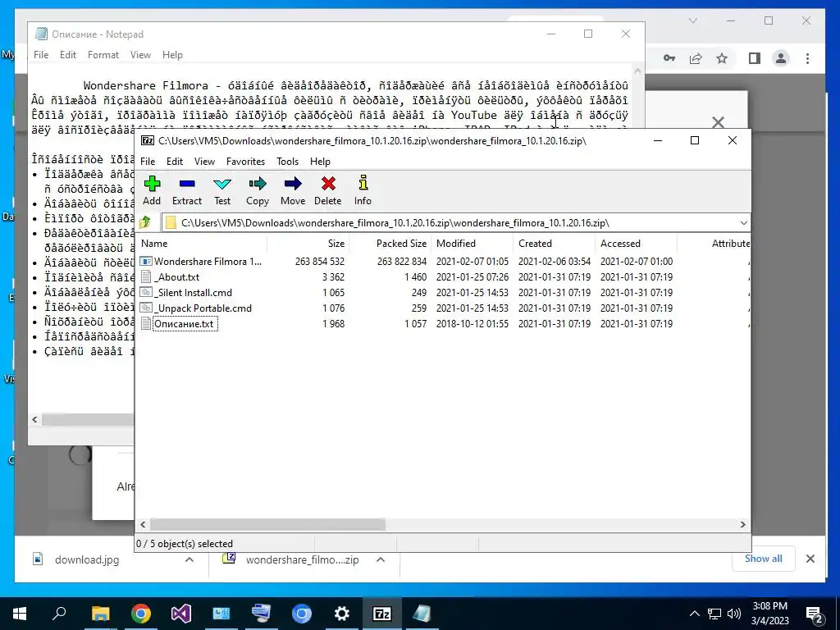Sort by Accessed column header

636,243
